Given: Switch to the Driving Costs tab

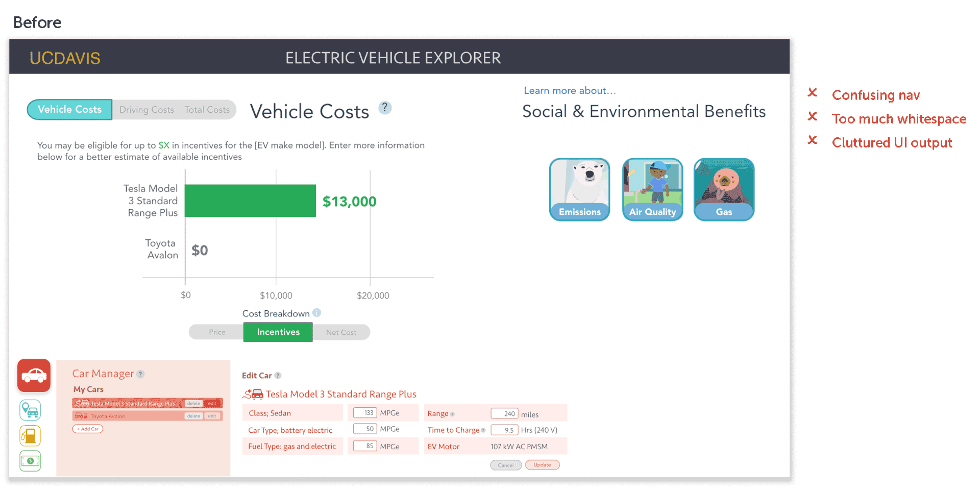Looking at the screenshot, I should [x=146, y=110].
